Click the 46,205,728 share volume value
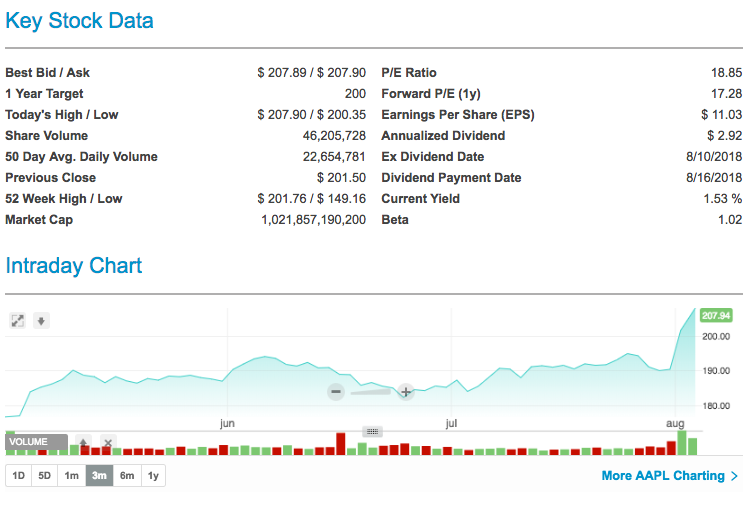This screenshot has height=506, width=750. (334, 136)
